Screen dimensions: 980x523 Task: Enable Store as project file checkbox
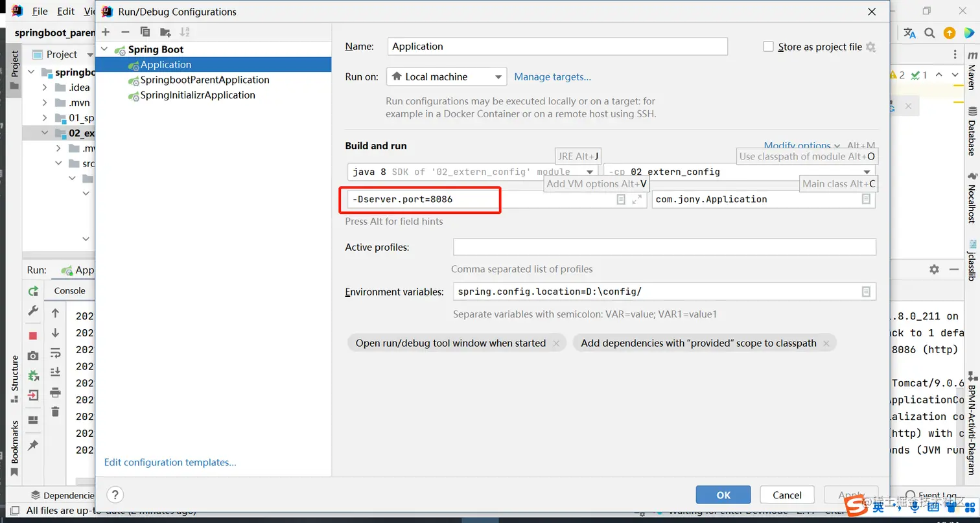[x=769, y=47]
